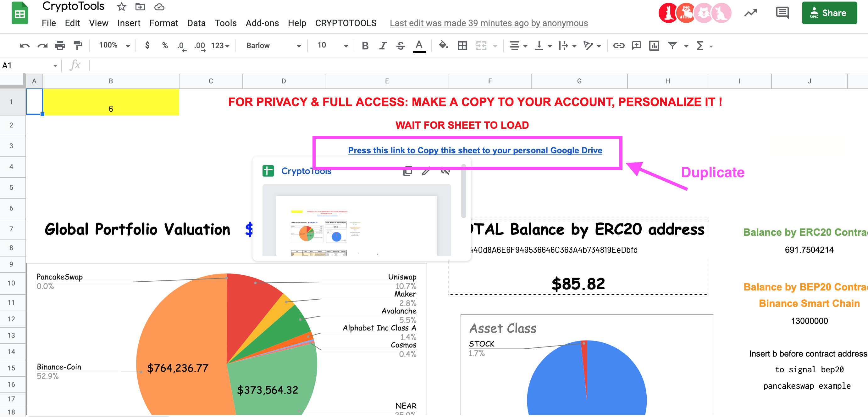Screen dimensions: 868x417
Task: Open the Add-ons menu
Action: point(262,23)
